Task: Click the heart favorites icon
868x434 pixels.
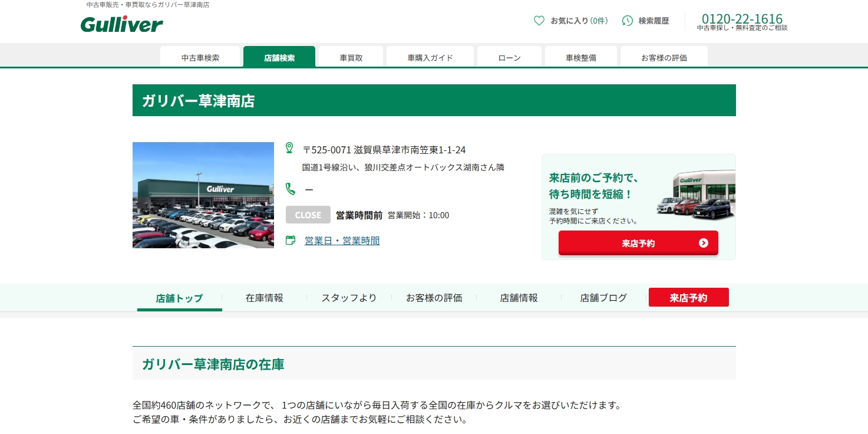Action: 539,21
